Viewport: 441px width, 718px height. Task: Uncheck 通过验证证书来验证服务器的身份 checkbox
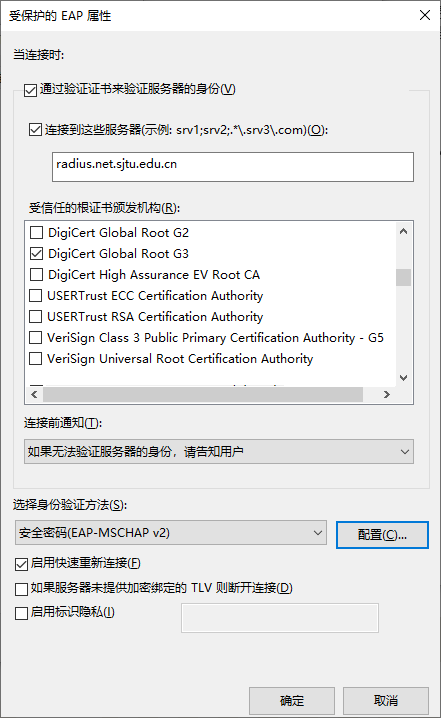coord(31,90)
